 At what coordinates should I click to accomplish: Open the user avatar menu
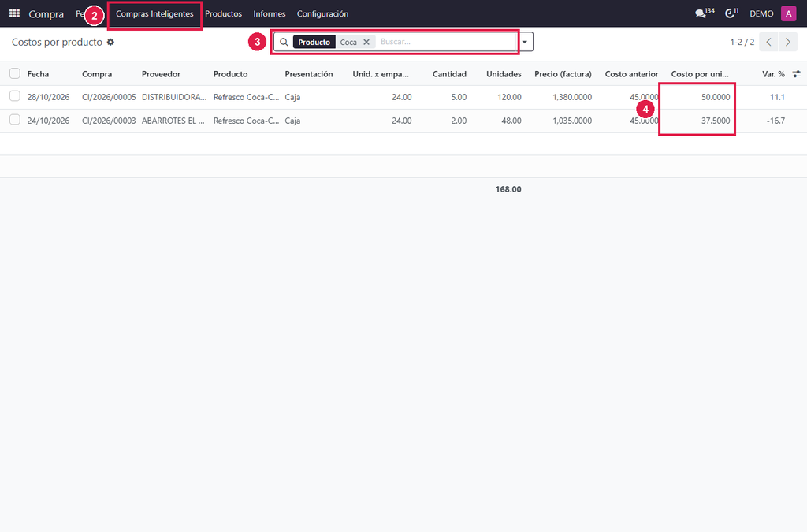click(788, 13)
